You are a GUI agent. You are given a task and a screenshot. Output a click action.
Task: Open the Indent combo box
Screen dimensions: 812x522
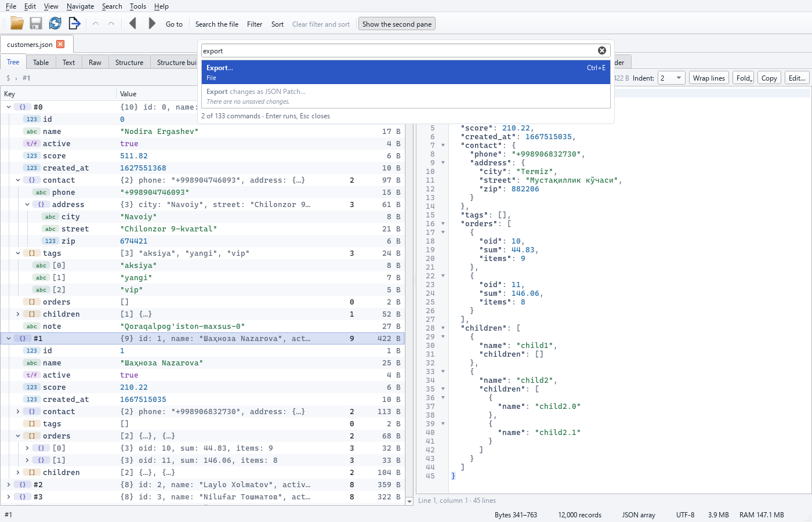672,78
